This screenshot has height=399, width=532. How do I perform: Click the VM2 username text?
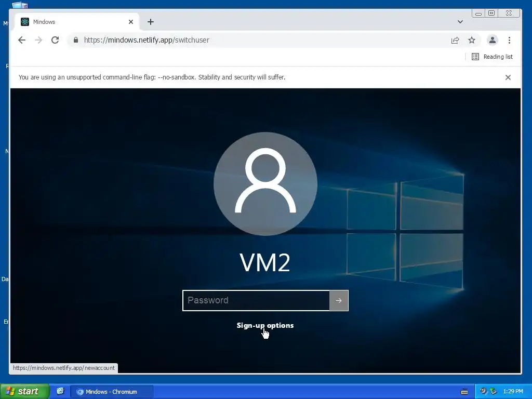tap(265, 262)
